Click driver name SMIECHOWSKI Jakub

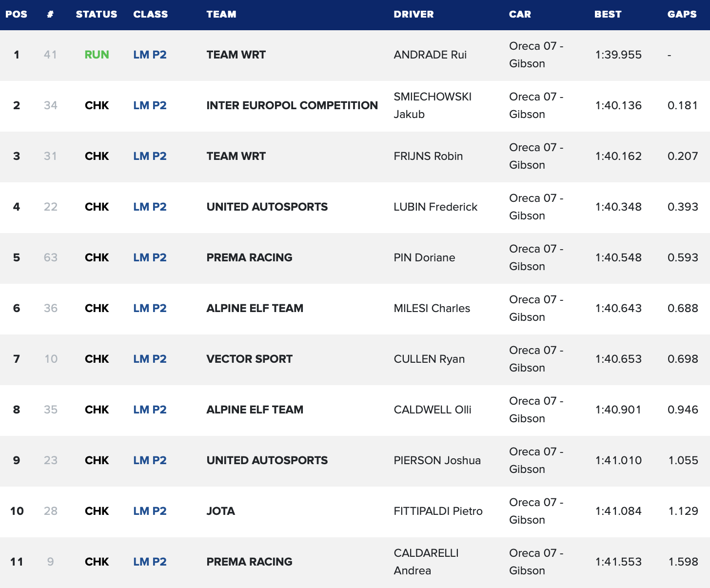coord(433,105)
